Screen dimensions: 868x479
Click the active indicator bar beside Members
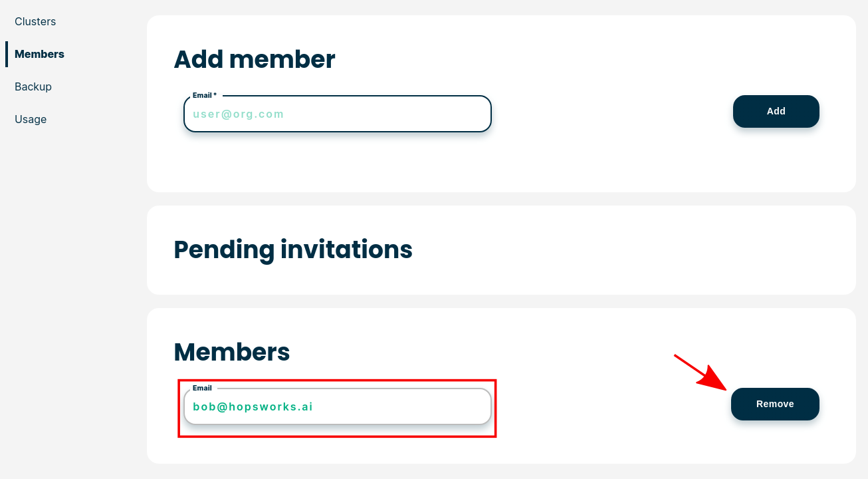tap(7, 54)
